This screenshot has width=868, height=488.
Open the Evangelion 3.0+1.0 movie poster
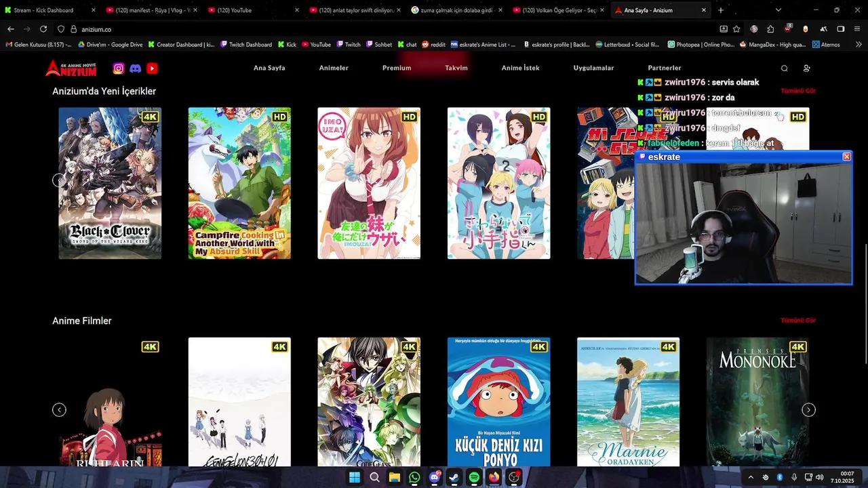pos(239,402)
